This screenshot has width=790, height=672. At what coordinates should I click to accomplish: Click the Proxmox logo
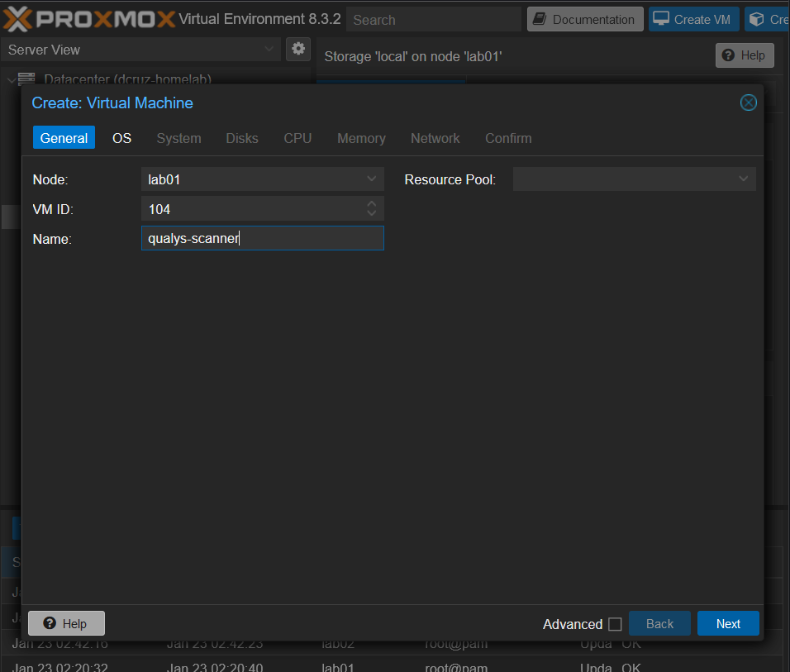[89, 19]
